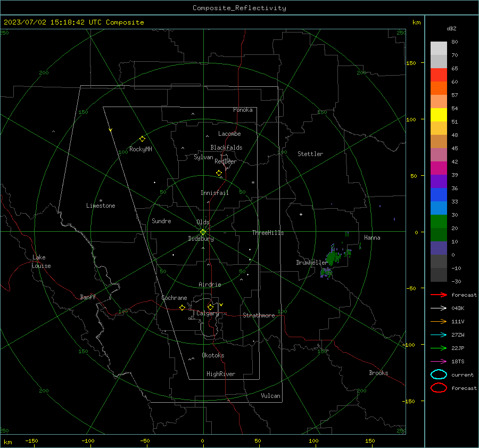This screenshot has width=479, height=448.
Task: Click the -150 tick label on bottom axis
Action: click(x=31, y=441)
